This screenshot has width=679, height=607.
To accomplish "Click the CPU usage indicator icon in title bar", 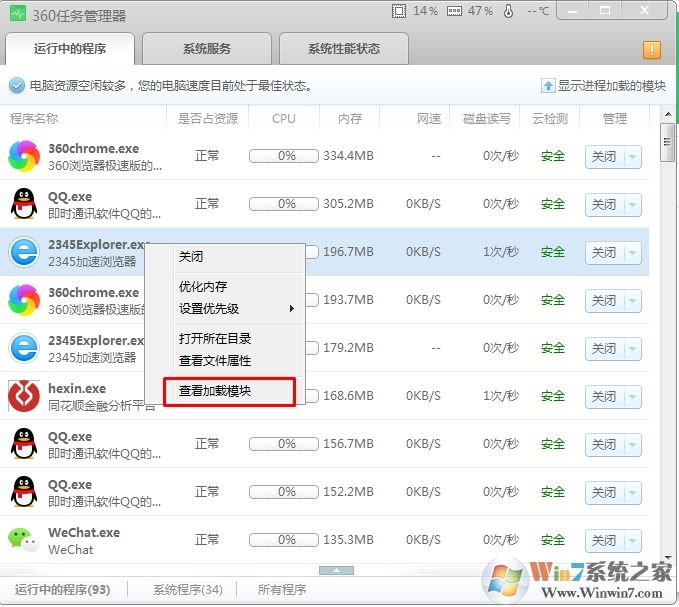I will tap(399, 11).
